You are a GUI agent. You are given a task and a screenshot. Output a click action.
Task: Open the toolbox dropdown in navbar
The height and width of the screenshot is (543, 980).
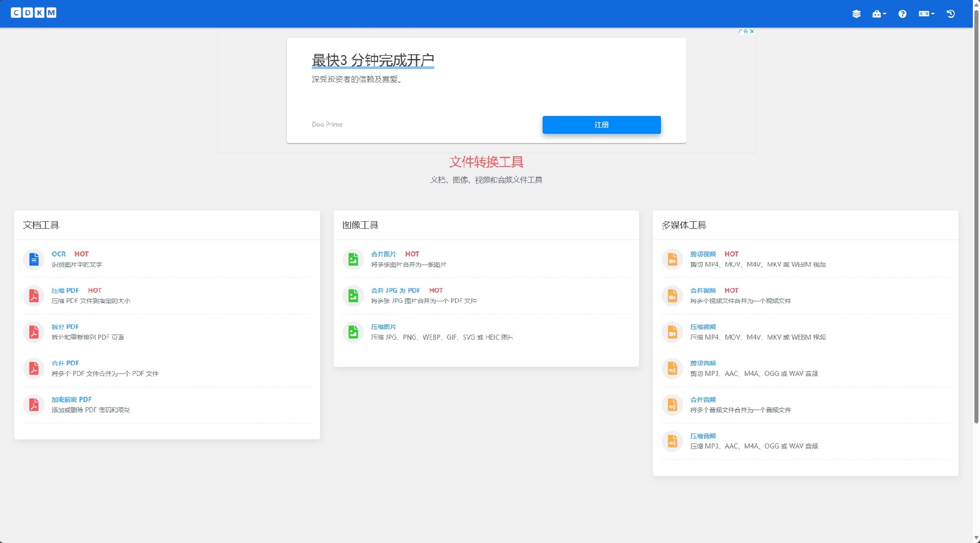coord(879,14)
